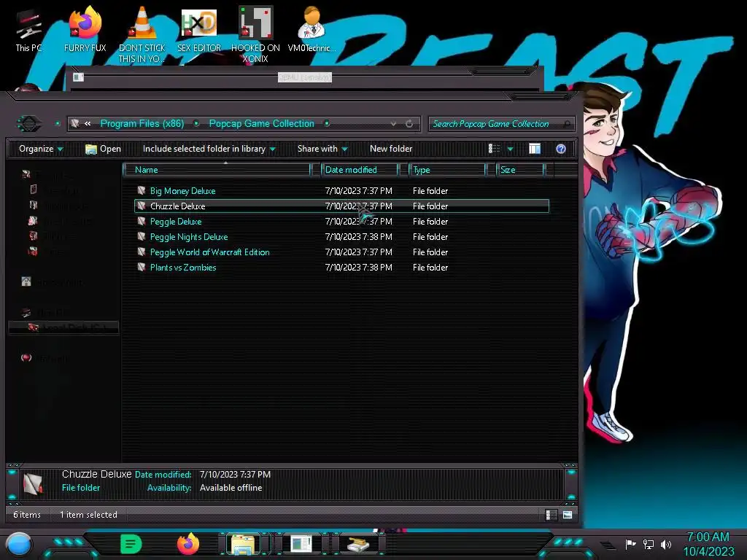Screen dimensions: 747x560
Task: Open the VM0Technic desktop shortcut
Action: click(311, 28)
